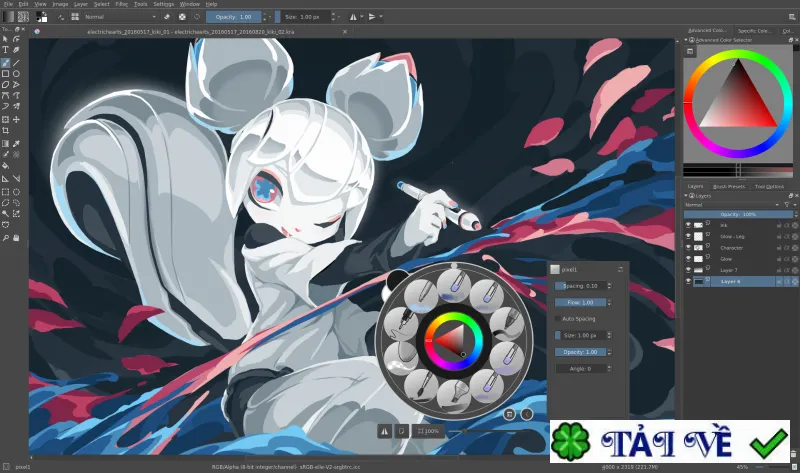Toggle the pop-up palette brush editor arrow

pyautogui.click(x=527, y=414)
